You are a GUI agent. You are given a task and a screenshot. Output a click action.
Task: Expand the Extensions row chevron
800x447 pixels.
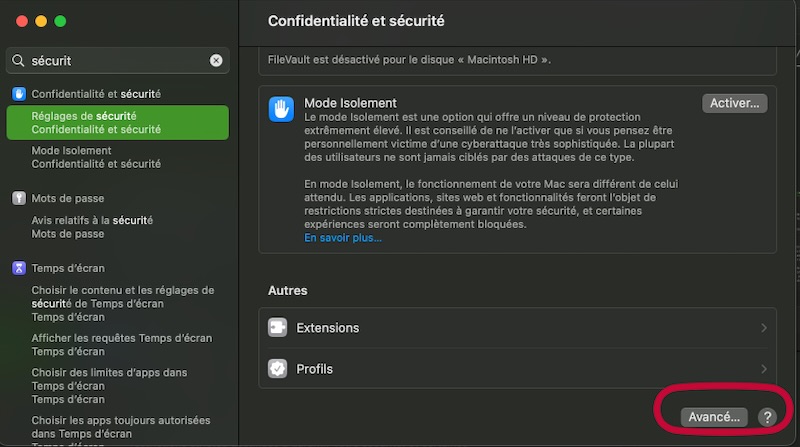(764, 328)
